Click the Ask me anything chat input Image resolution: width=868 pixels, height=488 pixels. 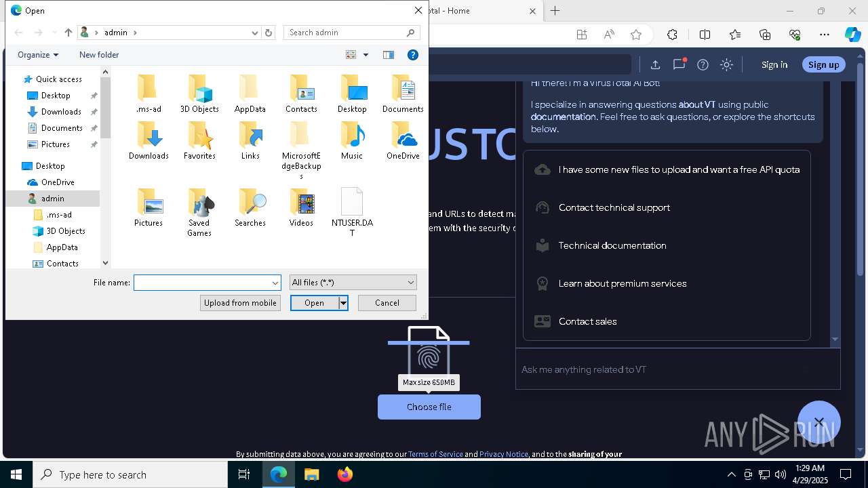[678, 369]
